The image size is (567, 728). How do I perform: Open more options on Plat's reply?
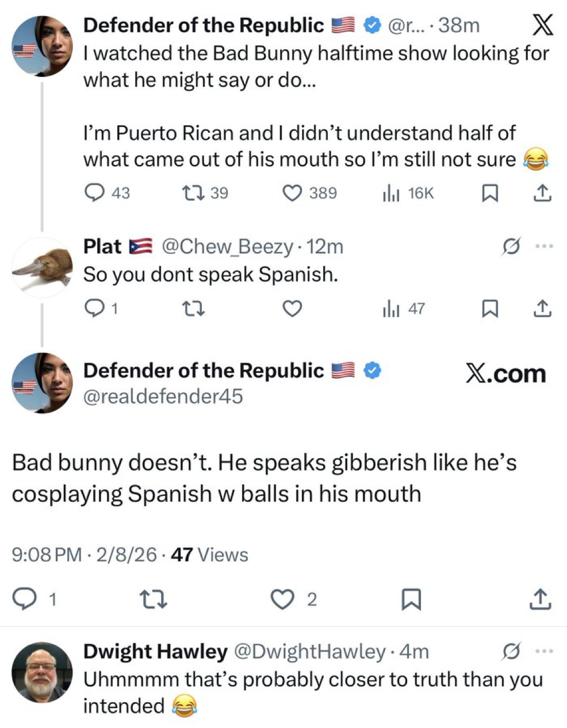(x=543, y=246)
